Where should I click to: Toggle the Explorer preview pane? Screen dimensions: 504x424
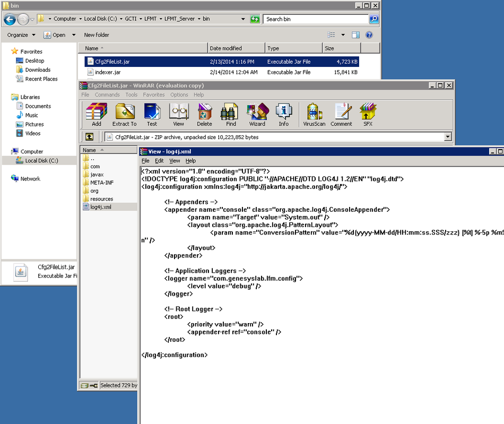355,34
